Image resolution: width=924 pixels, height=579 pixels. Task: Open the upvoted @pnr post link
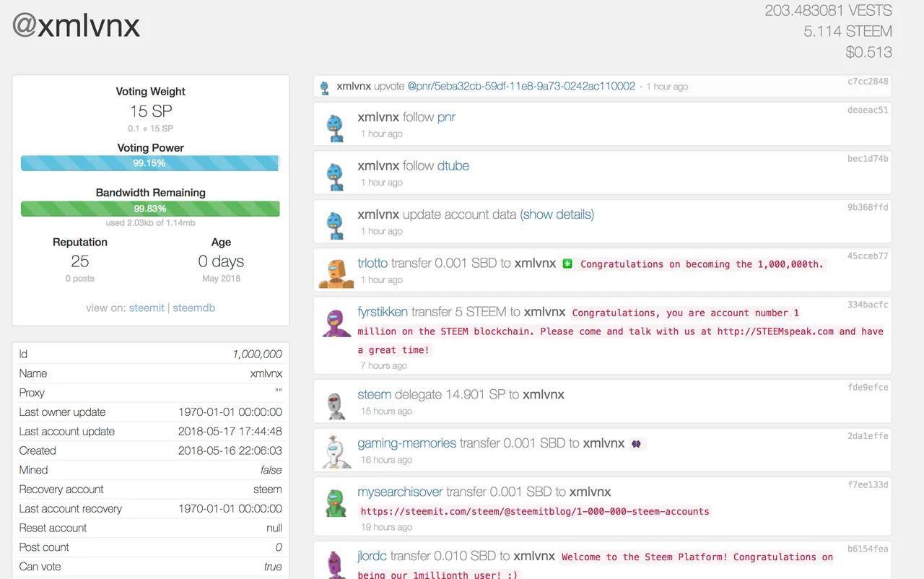coord(521,86)
